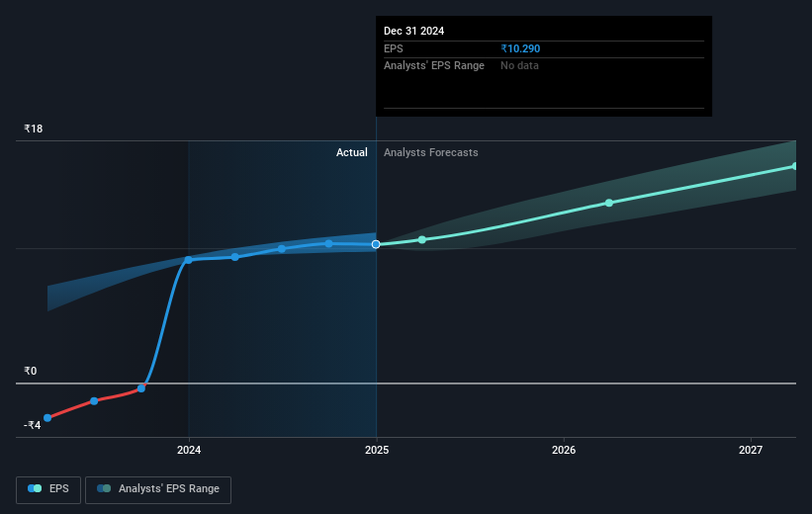This screenshot has height=514, width=812.
Task: Click the 2024 x-axis label
Action: click(x=189, y=451)
